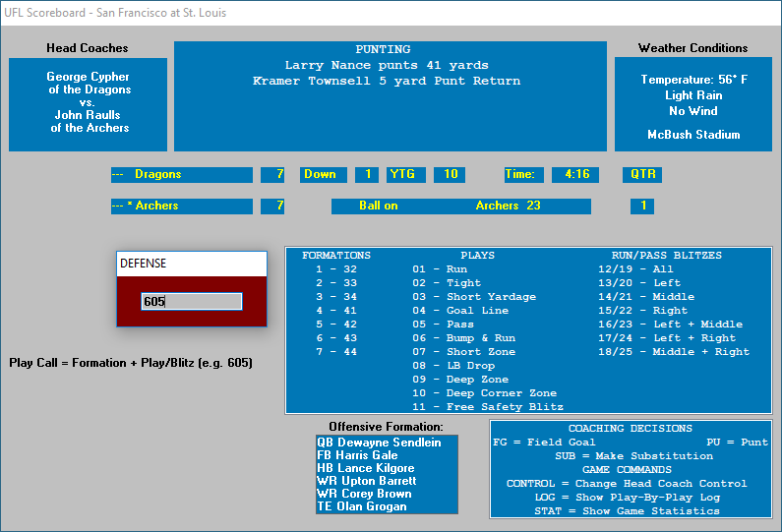Click formation '6 - 43' in list

(x=335, y=338)
